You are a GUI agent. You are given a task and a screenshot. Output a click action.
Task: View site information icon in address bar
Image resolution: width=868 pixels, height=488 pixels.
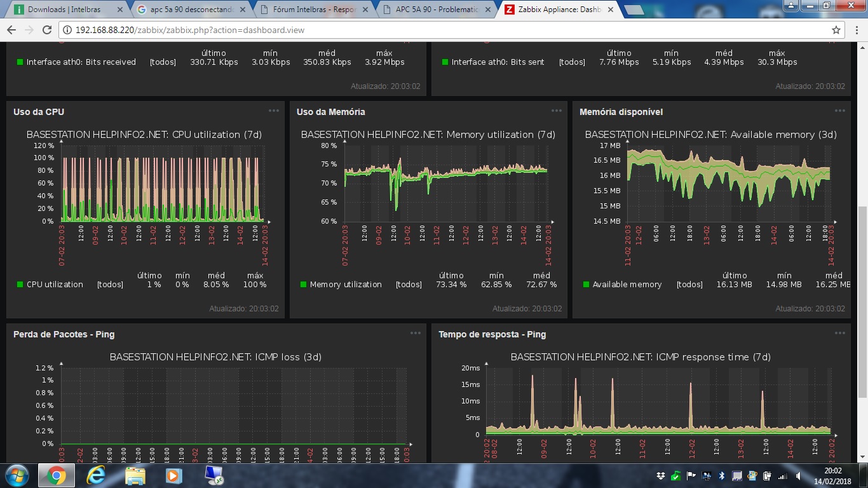click(x=67, y=30)
